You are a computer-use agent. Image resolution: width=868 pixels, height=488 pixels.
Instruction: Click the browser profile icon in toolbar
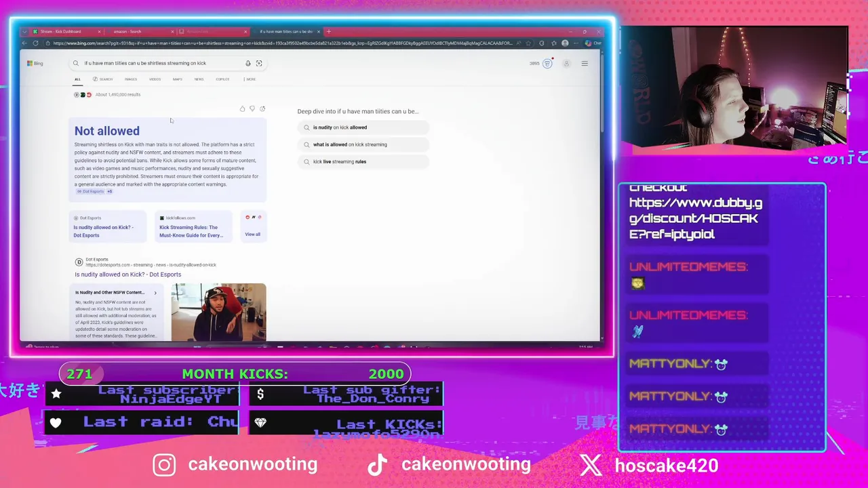[x=565, y=43]
